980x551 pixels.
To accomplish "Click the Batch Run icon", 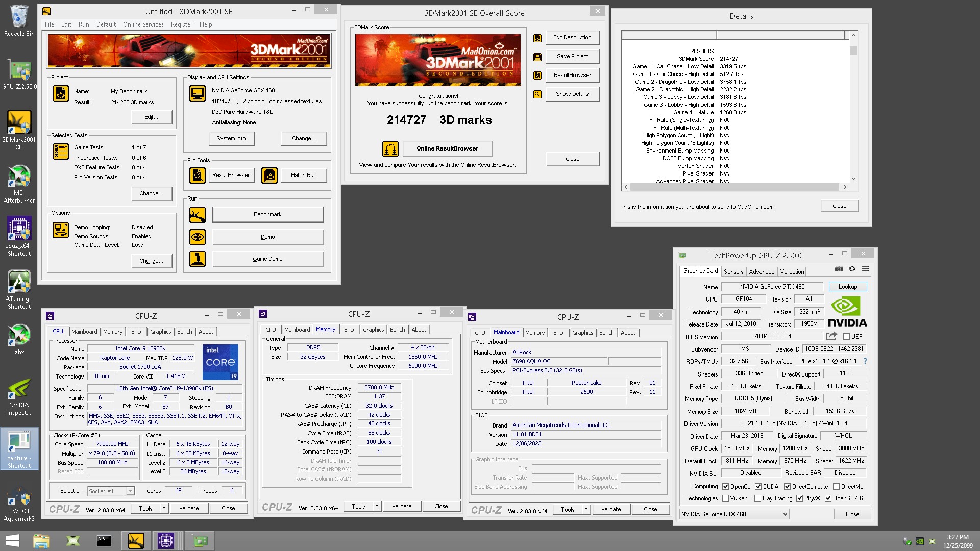I will click(269, 176).
